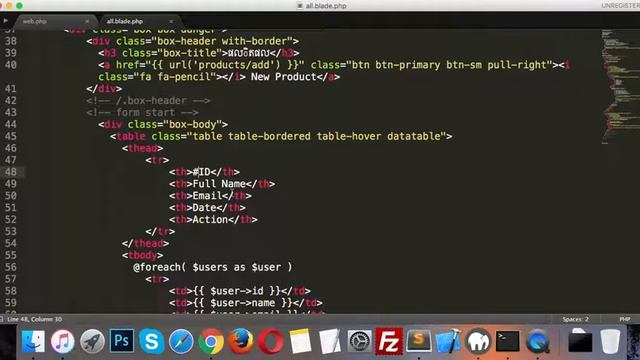Click line number 38 in the gutter
Screen dimensions: 640x360
click(x=11, y=41)
